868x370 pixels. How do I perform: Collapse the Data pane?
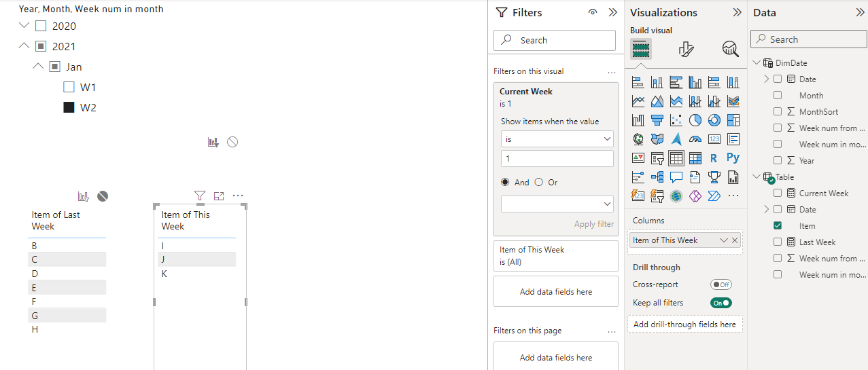[x=859, y=12]
